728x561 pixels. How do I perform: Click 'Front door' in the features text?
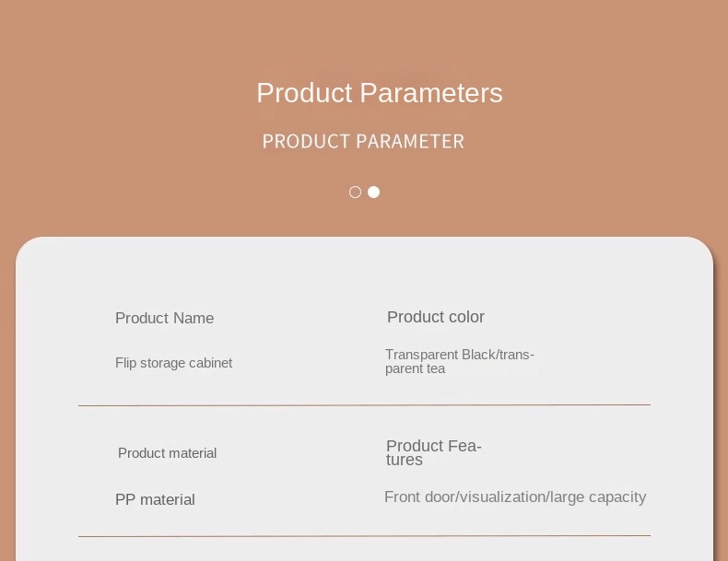(419, 497)
